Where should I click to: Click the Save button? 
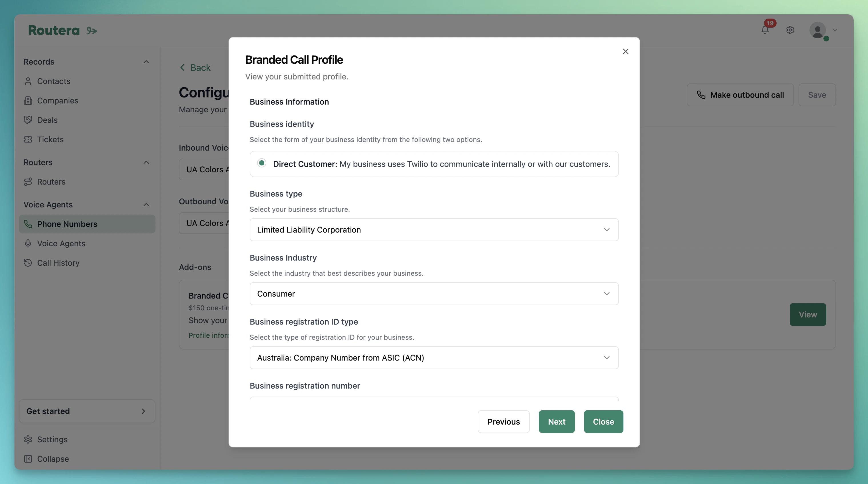pyautogui.click(x=817, y=95)
